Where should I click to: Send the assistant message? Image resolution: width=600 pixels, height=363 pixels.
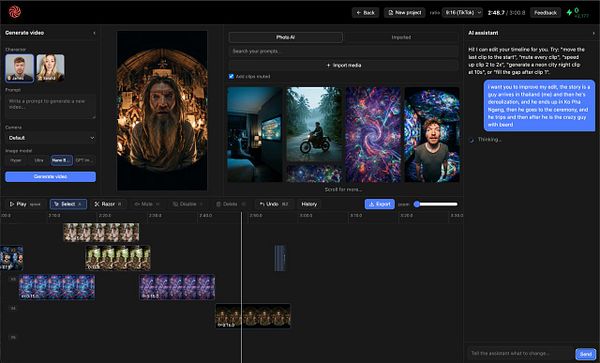[x=586, y=354]
